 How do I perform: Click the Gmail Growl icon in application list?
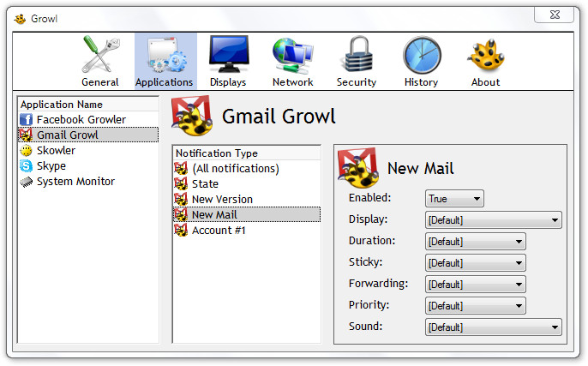coord(26,135)
